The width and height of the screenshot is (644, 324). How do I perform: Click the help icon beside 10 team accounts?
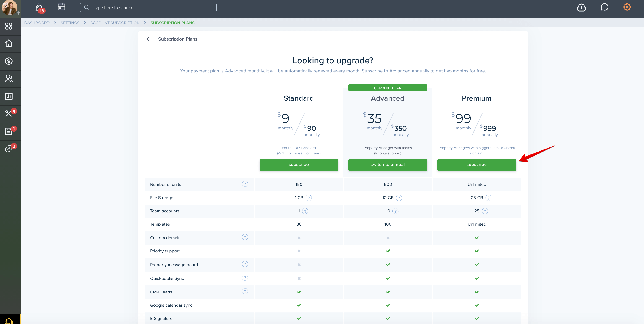395,211
